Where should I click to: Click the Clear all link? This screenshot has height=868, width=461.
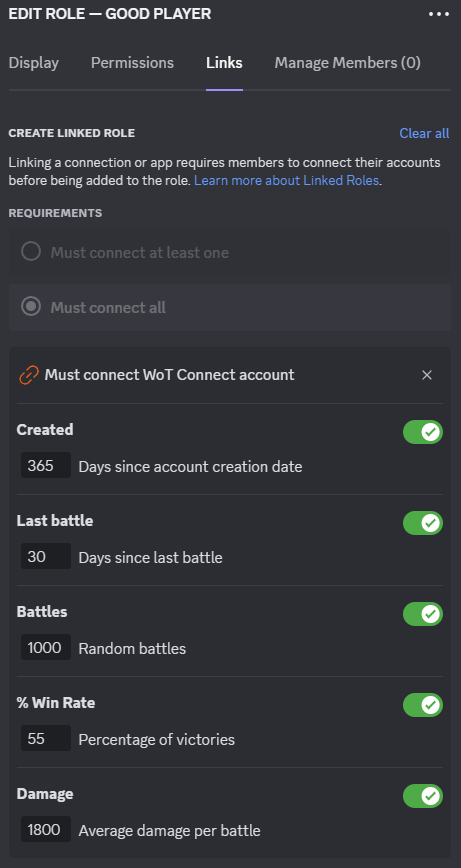tap(424, 133)
